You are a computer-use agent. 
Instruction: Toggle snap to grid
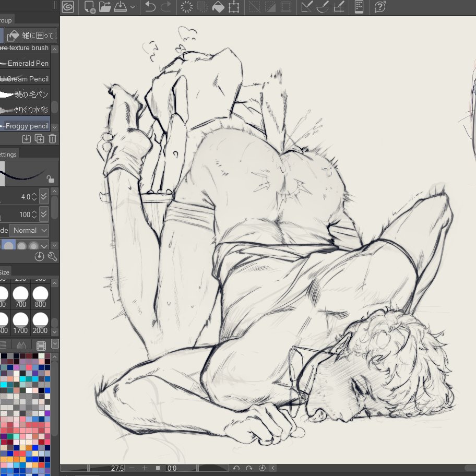[x=339, y=7]
